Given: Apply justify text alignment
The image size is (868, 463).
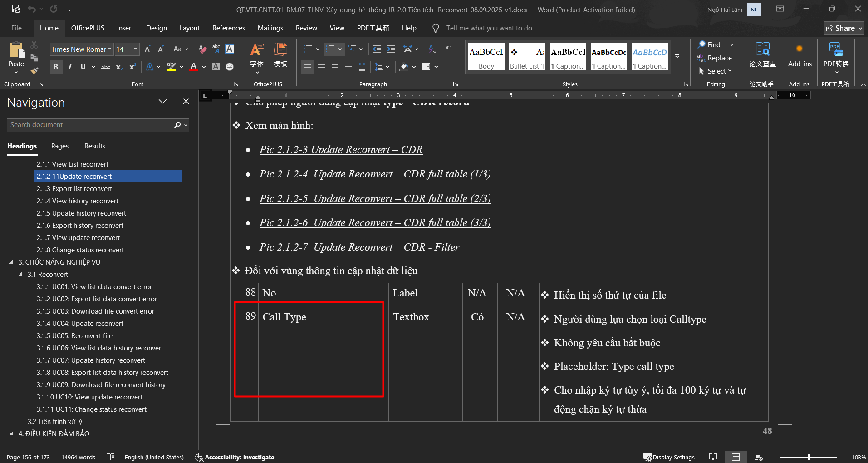Looking at the screenshot, I should point(348,67).
